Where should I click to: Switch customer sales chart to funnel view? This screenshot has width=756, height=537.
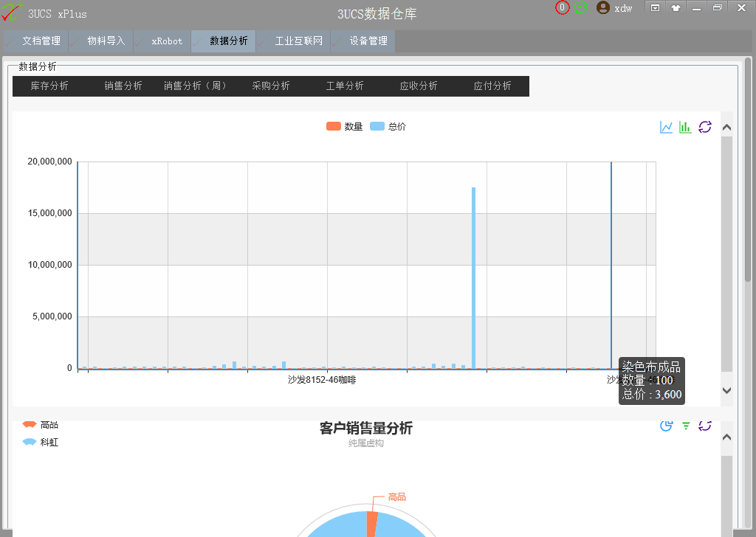pos(686,425)
